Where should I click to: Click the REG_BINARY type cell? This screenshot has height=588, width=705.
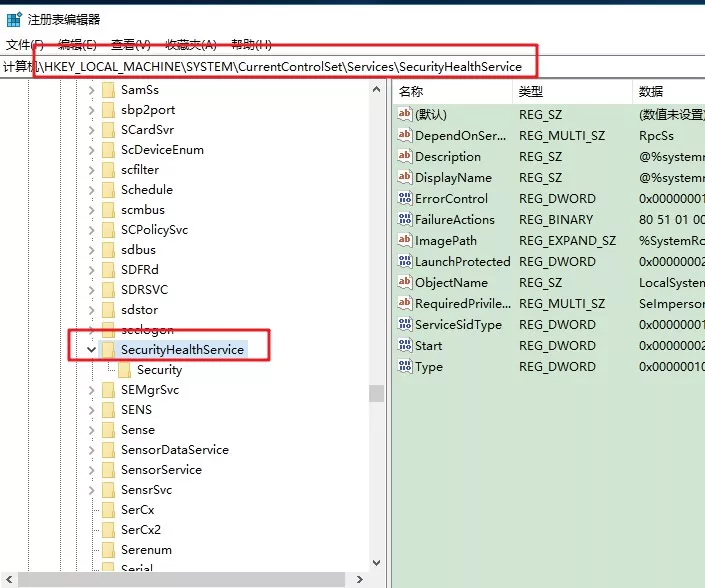tap(556, 219)
